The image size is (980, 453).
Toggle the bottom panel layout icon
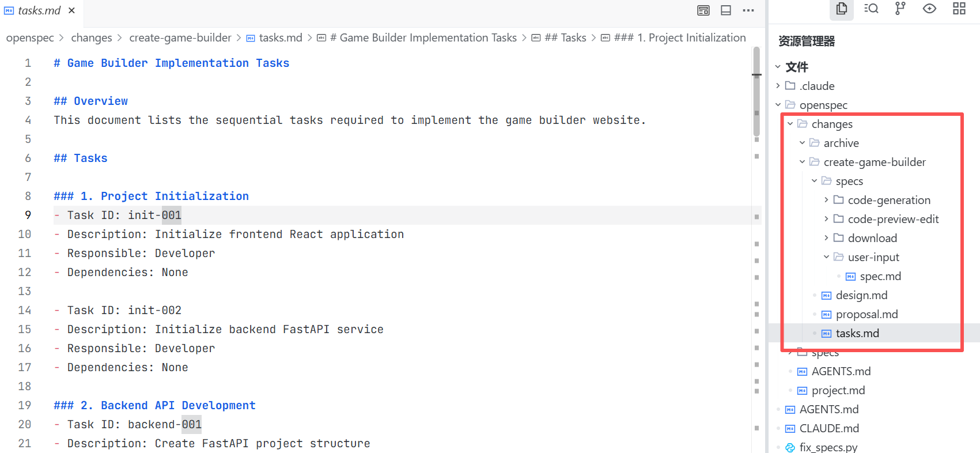coord(726,10)
